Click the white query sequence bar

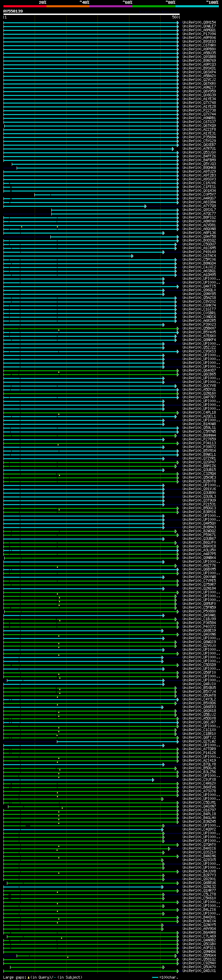click(x=92, y=14)
